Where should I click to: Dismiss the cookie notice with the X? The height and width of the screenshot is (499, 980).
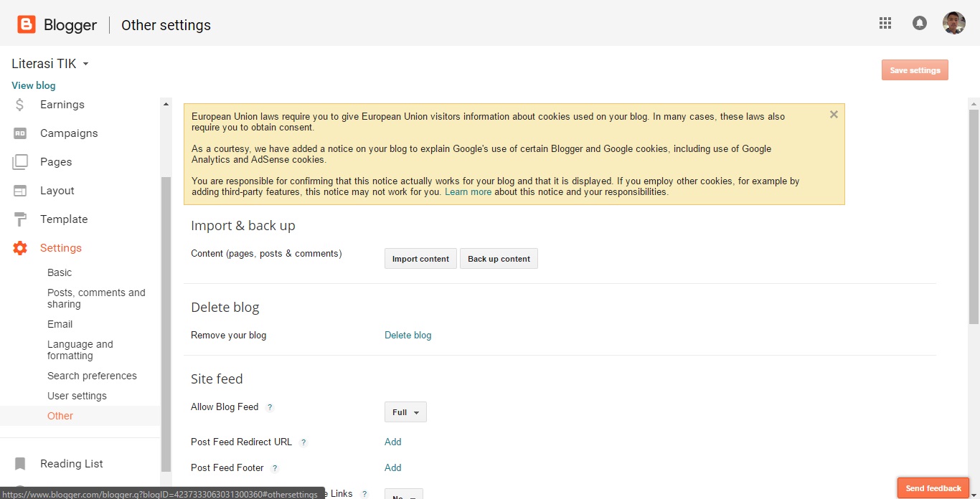click(x=834, y=114)
